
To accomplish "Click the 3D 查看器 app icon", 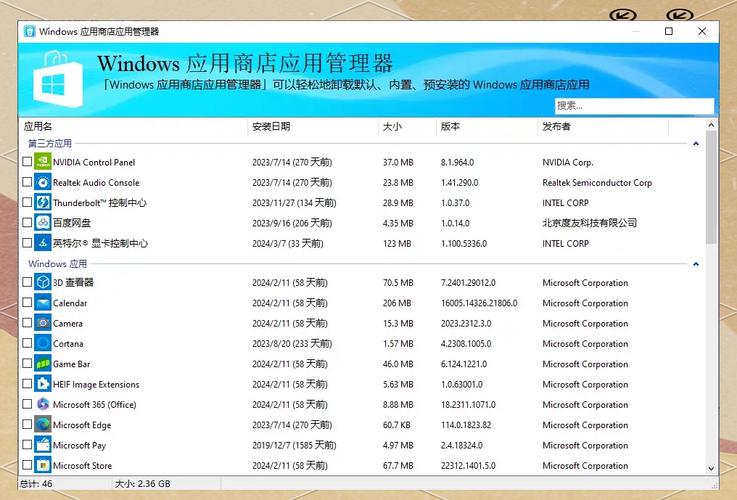I will pyautogui.click(x=42, y=282).
